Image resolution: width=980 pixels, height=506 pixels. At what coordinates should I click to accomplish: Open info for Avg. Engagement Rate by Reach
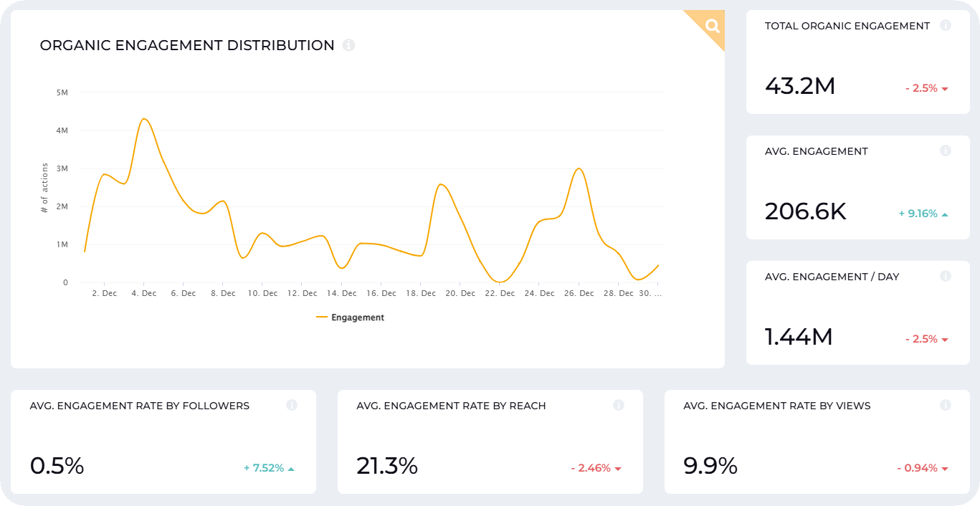[x=619, y=405]
